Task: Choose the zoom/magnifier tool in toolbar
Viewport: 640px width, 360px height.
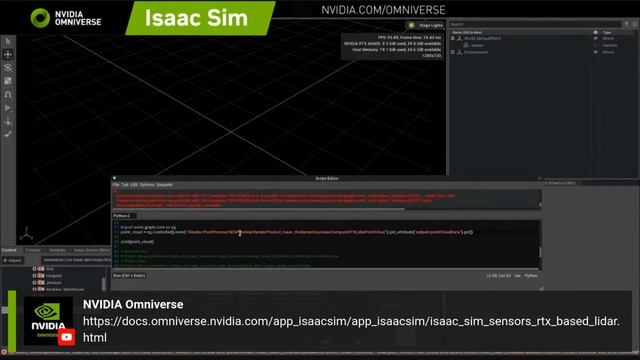Action: point(8,68)
